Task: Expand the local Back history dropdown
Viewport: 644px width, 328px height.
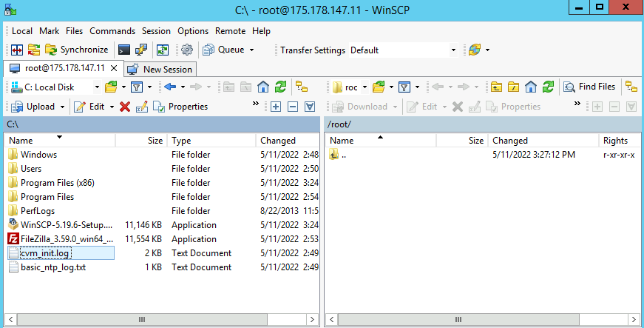Action: tap(183, 87)
